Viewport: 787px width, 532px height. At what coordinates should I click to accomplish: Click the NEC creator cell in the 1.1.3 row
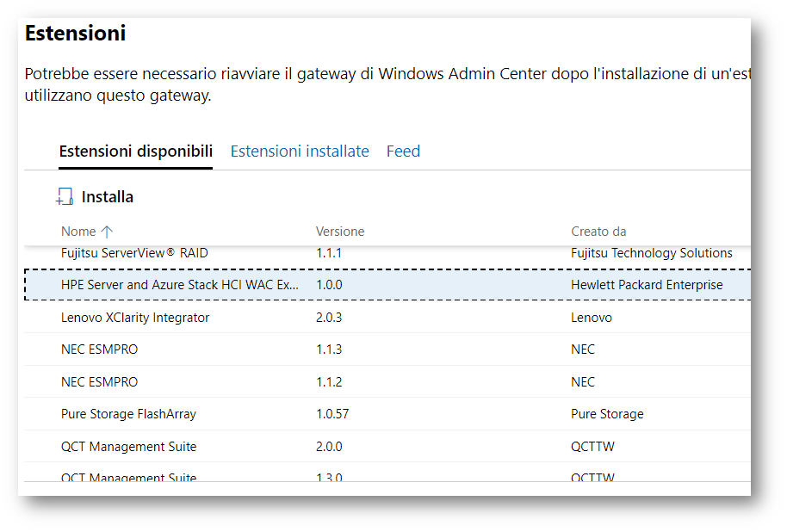tap(583, 350)
